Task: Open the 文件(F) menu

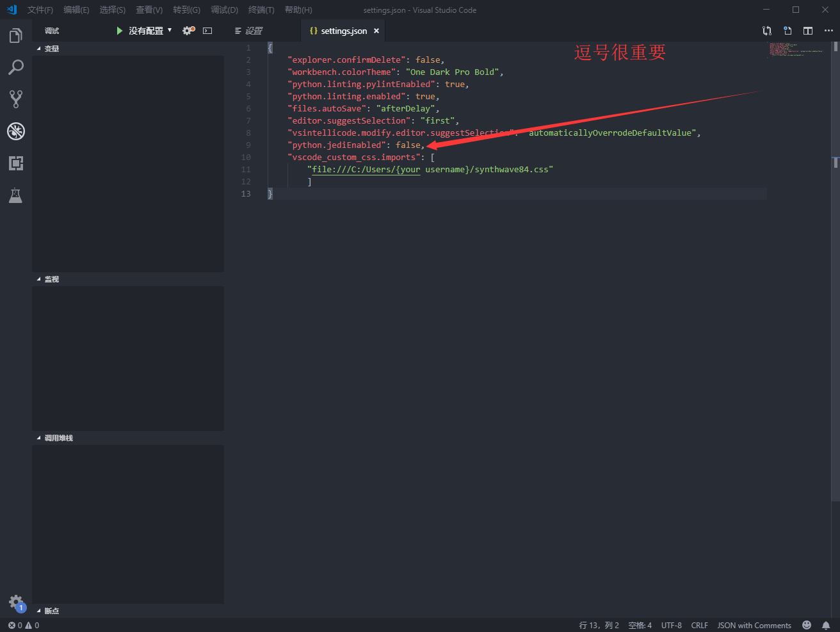Action: pos(40,10)
